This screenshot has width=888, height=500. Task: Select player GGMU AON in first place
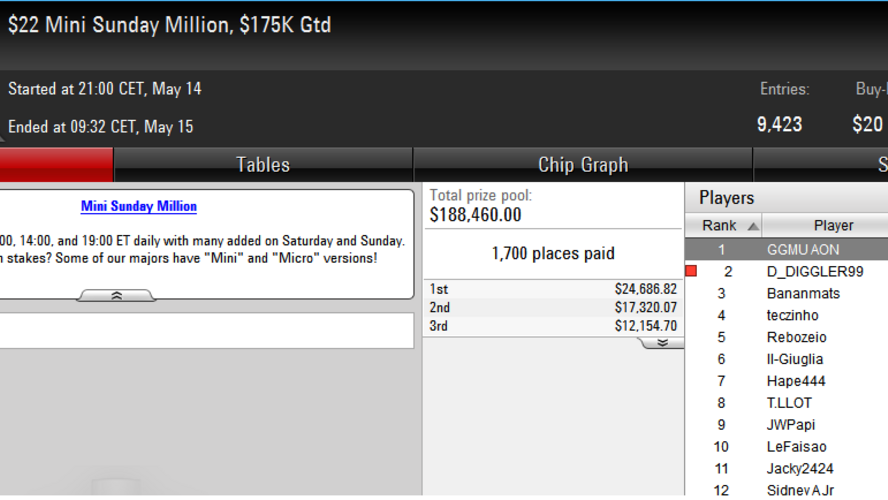point(803,249)
